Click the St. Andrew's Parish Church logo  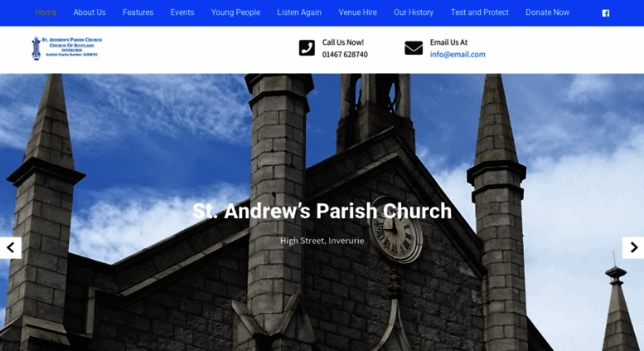[x=67, y=48]
